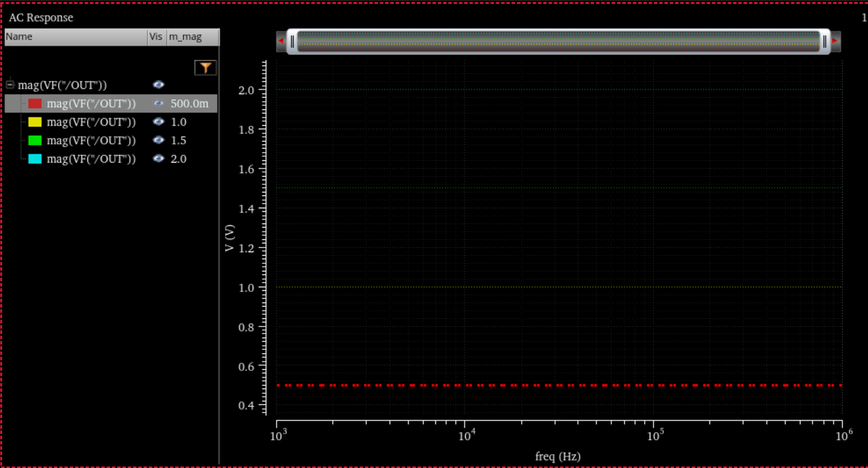Click the Vis column header
The height and width of the screenshot is (468, 868).
coord(157,37)
